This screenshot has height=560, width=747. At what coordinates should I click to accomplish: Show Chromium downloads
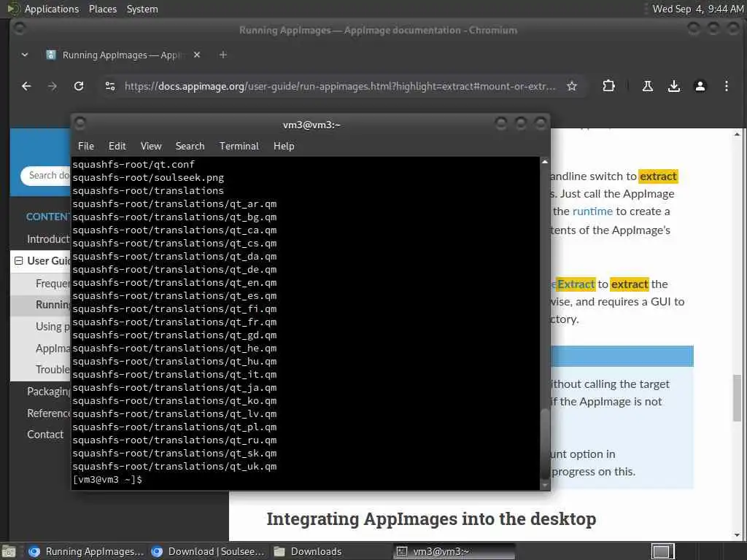click(673, 86)
